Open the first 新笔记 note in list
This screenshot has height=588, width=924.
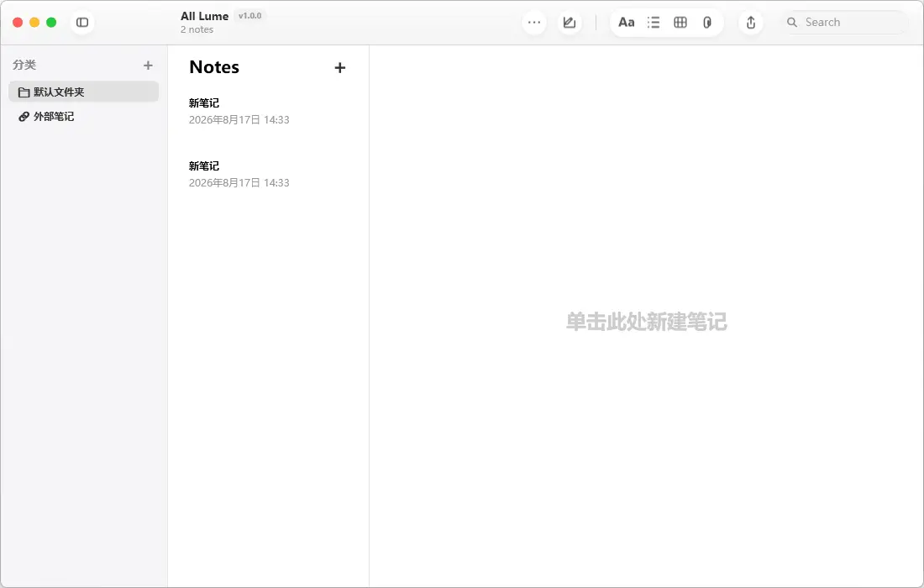(x=268, y=112)
